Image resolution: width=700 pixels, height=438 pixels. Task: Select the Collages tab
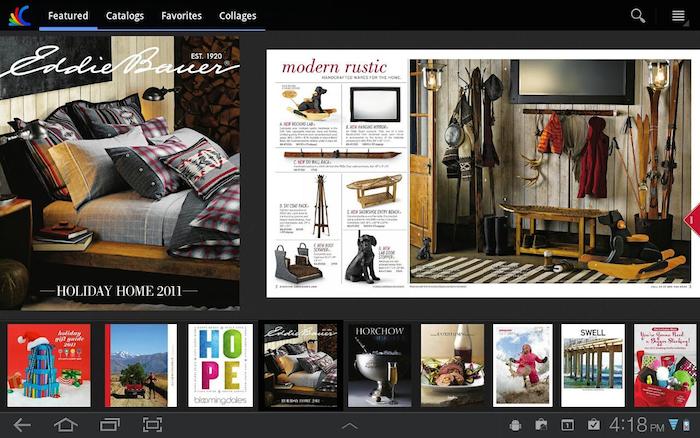tap(238, 16)
